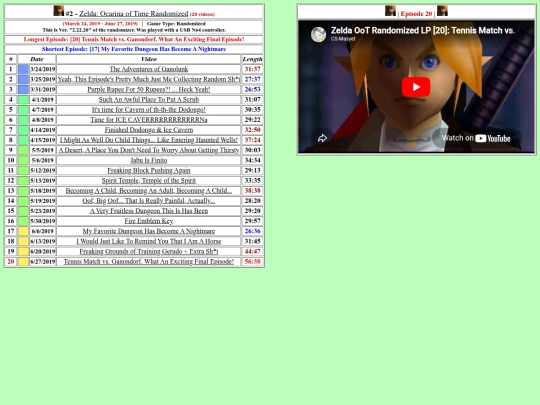
Task: Click the length value 38:38
Action: (252, 190)
